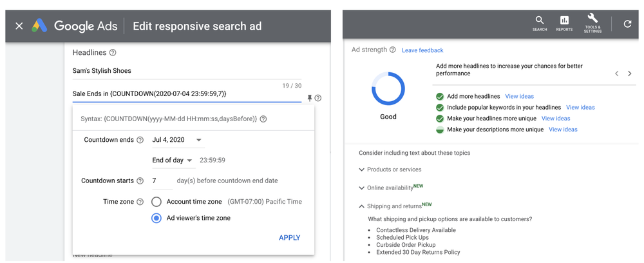The image size is (644, 263).
Task: Close the Edit responsive search ad editor
Action: [x=19, y=26]
